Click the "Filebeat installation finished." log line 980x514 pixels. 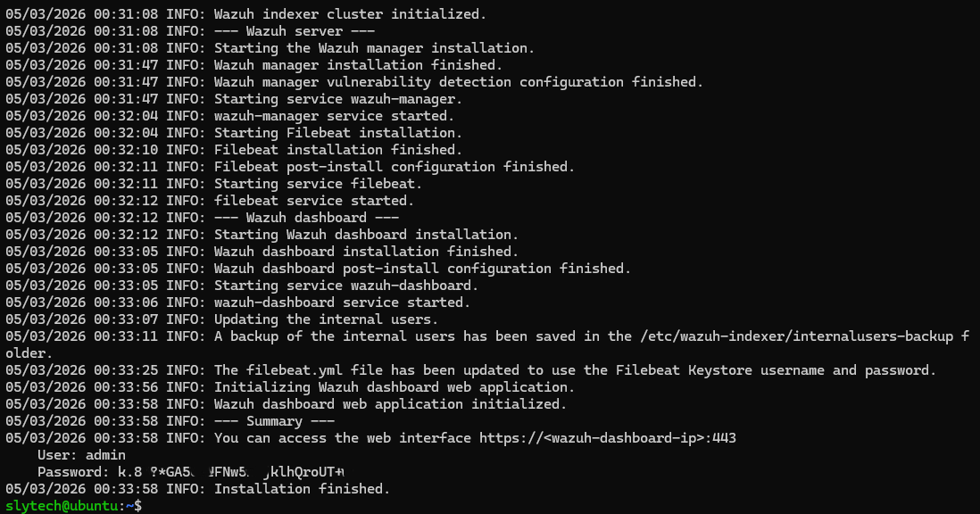tap(338, 150)
